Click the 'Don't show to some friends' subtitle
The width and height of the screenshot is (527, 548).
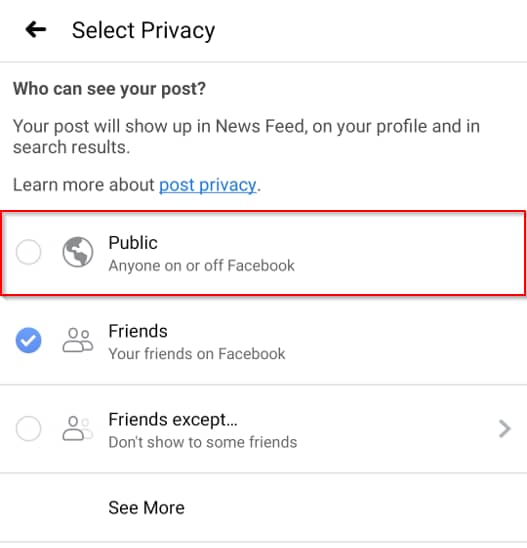[x=203, y=442]
